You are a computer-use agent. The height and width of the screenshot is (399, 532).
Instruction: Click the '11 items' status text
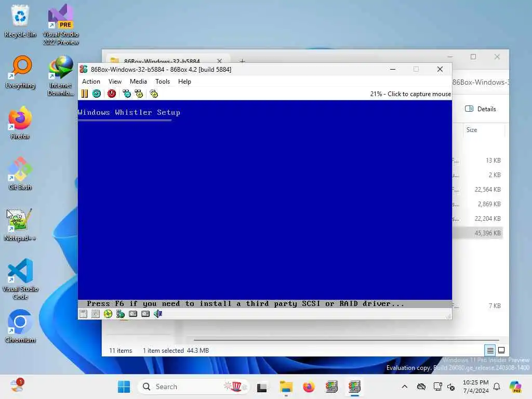click(x=121, y=351)
